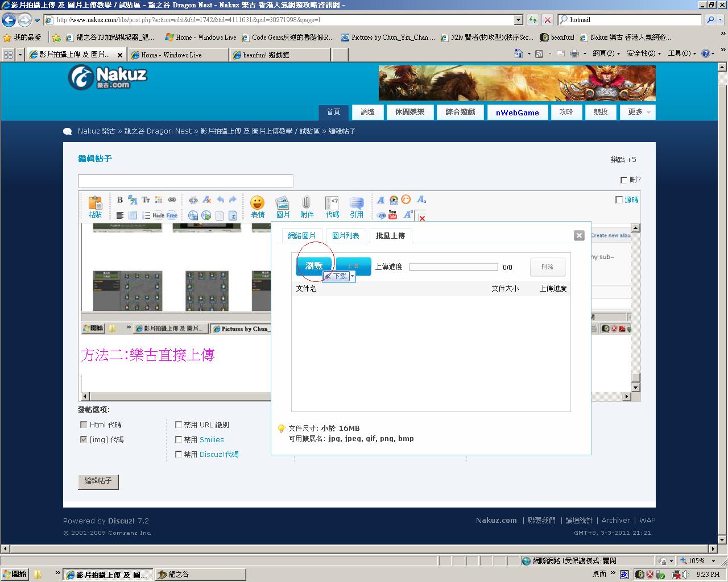The width and height of the screenshot is (728, 582).
Task: Switch to the 網絡圖片 tab
Action: [301, 235]
